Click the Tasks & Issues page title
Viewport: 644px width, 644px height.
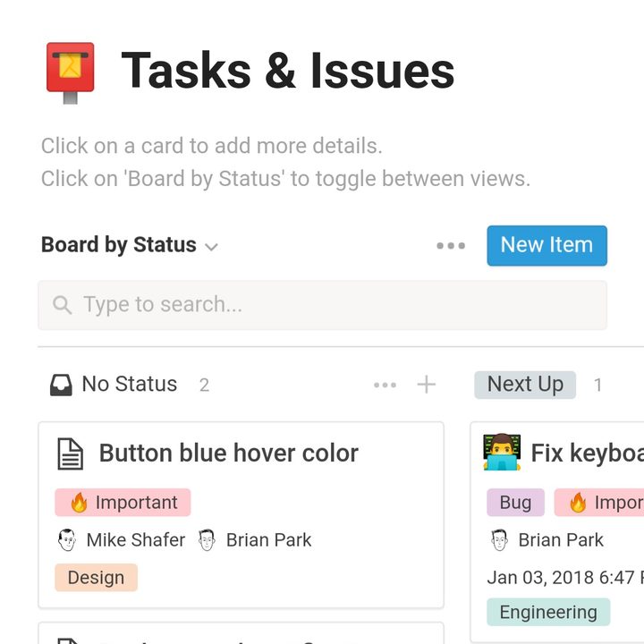tap(288, 71)
